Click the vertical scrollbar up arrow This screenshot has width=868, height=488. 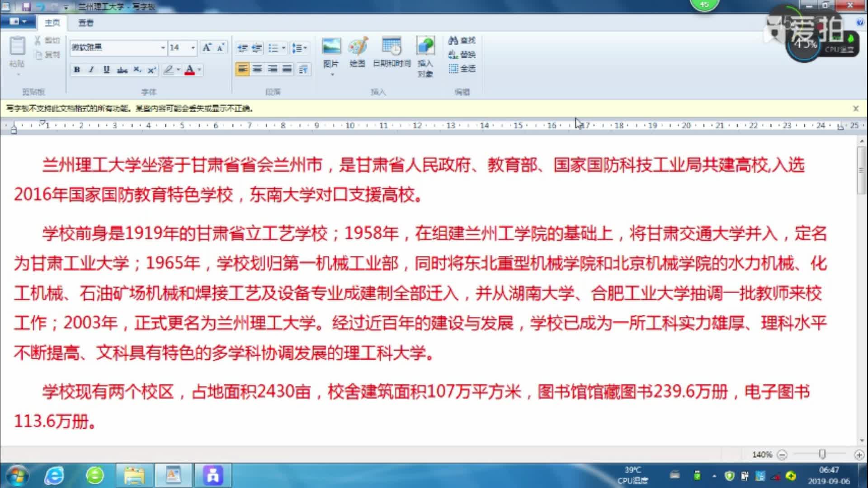pos(862,141)
